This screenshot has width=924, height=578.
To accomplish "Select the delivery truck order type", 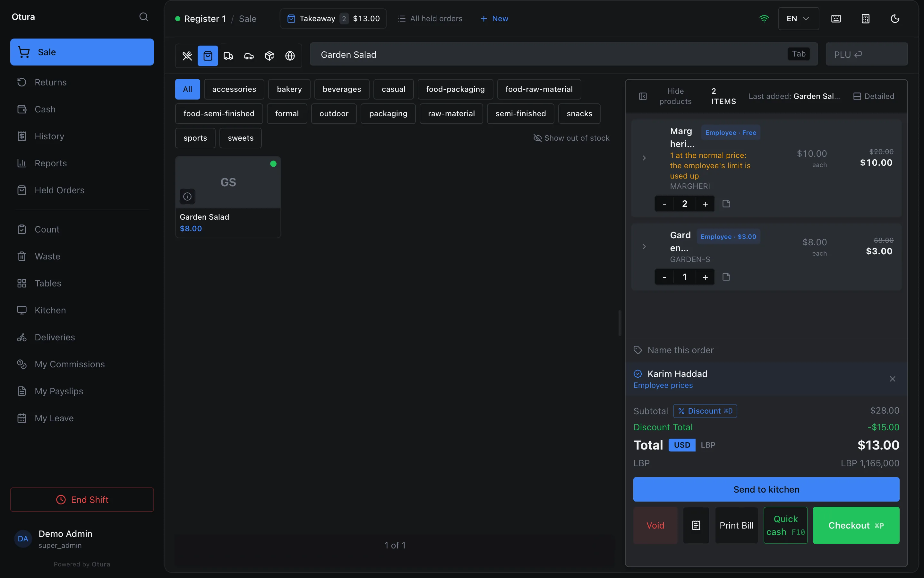I will (228, 56).
